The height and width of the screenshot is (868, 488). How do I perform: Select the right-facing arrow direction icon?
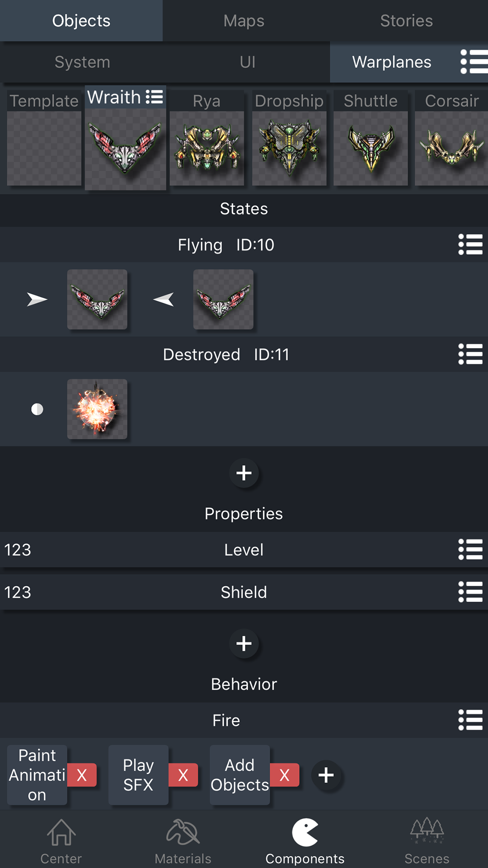(x=37, y=299)
